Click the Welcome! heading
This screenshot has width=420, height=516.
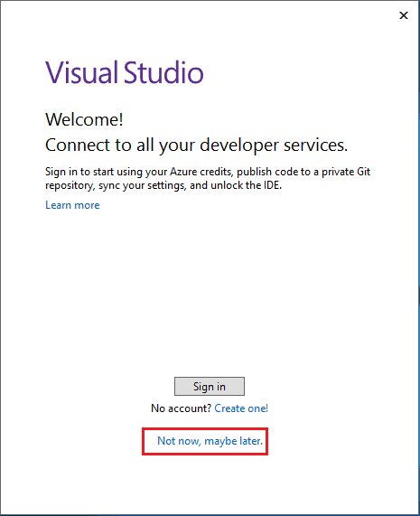tap(84, 119)
